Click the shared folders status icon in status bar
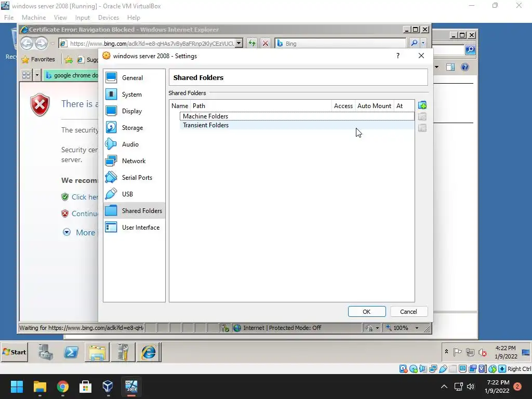This screenshot has width=532, height=399. [x=453, y=369]
